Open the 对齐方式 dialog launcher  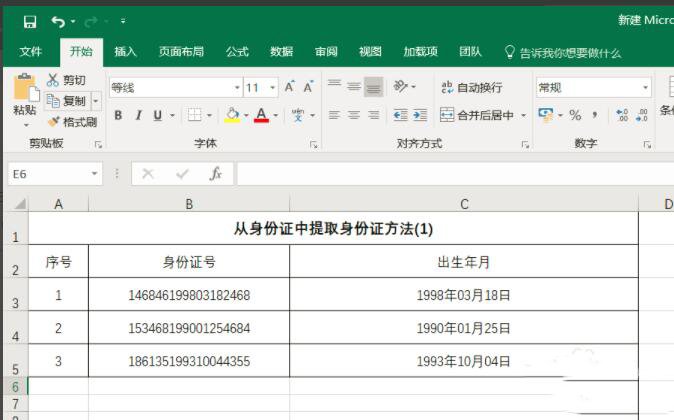(525, 145)
